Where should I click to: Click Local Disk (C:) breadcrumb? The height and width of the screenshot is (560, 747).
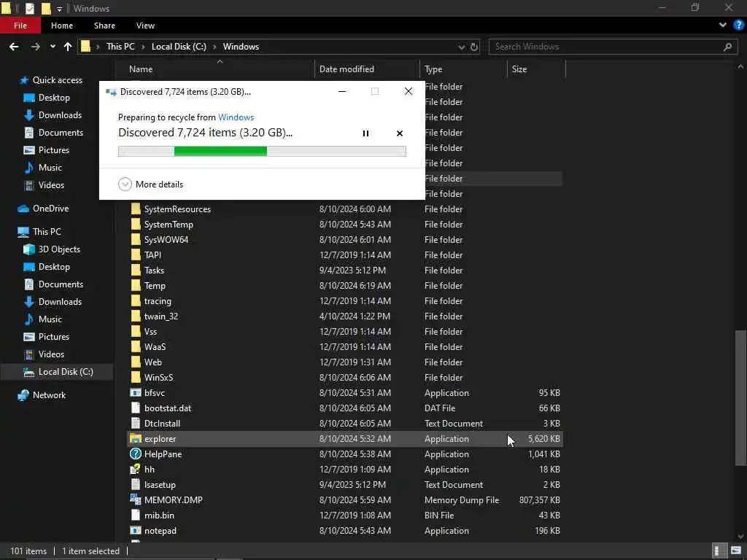[179, 47]
